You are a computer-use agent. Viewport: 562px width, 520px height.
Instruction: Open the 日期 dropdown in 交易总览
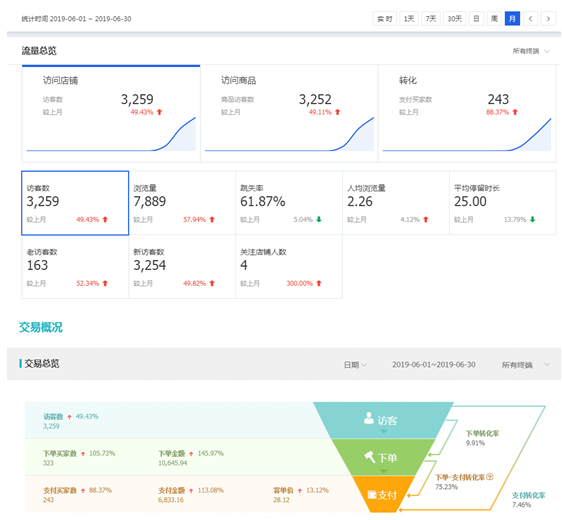[x=355, y=365]
